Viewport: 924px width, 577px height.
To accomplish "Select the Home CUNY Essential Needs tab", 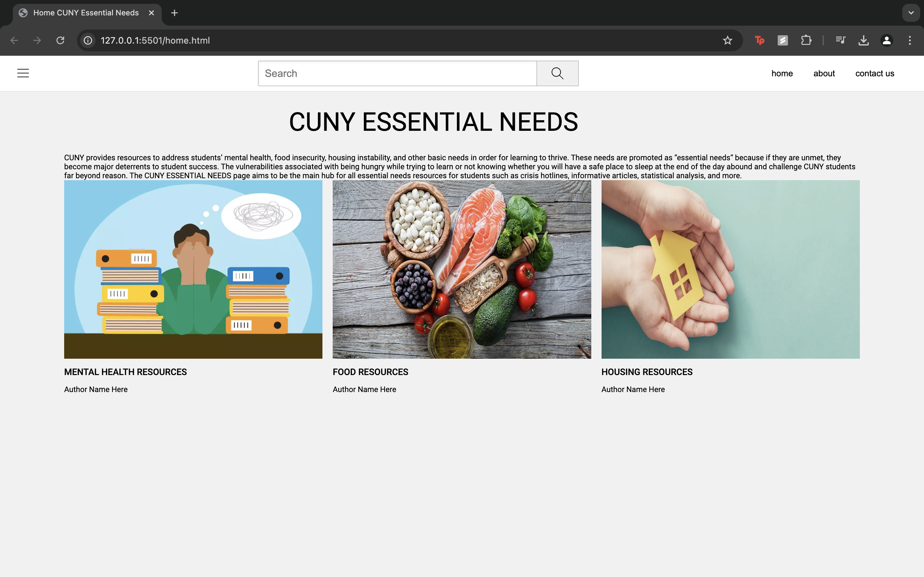I will [86, 13].
